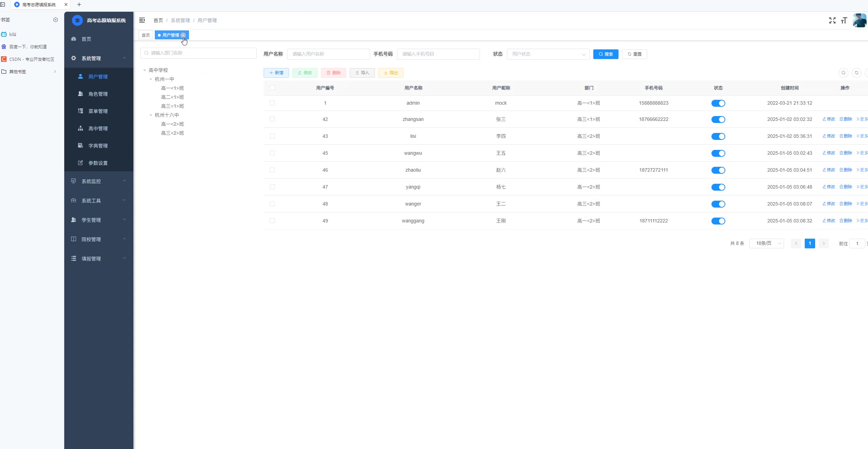The image size is (868, 449).
Task: Toggle status switch for admin
Action: click(x=718, y=103)
